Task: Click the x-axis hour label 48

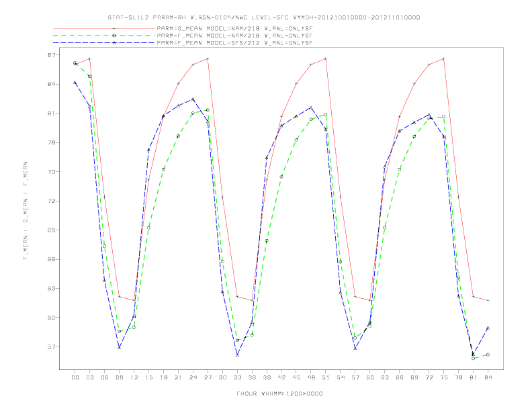Action: pos(311,377)
